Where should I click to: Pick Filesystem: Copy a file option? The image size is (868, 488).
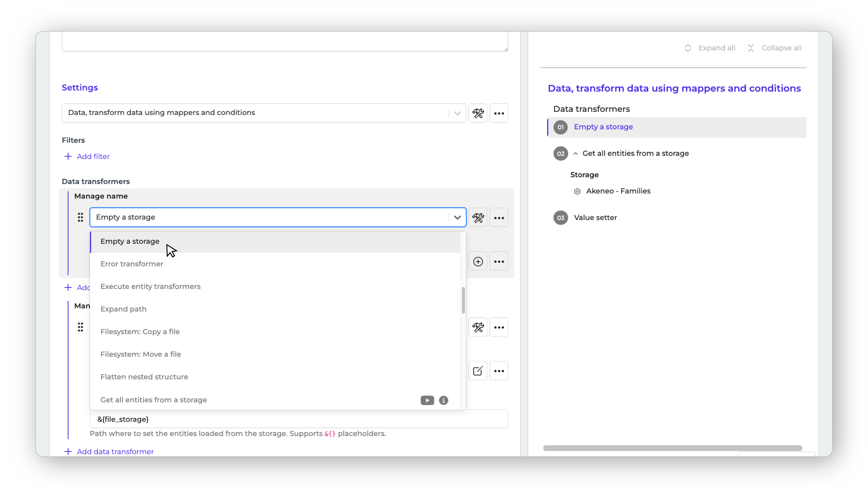[140, 332]
